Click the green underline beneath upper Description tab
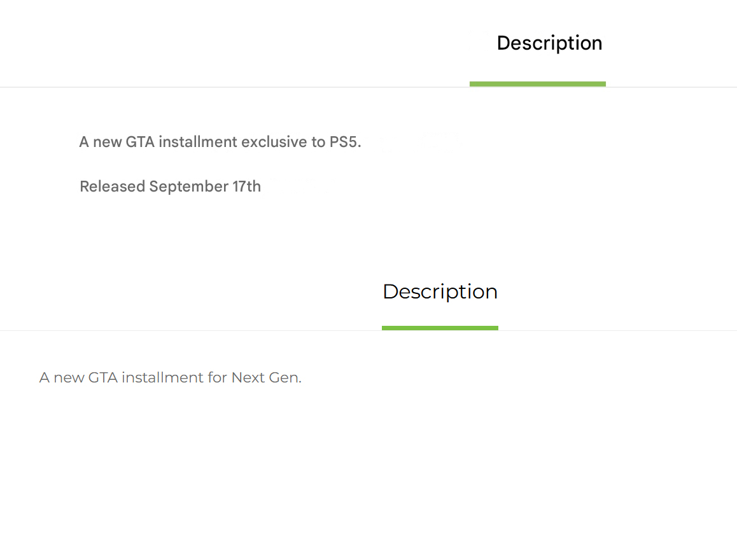The image size is (737, 560). tap(538, 84)
